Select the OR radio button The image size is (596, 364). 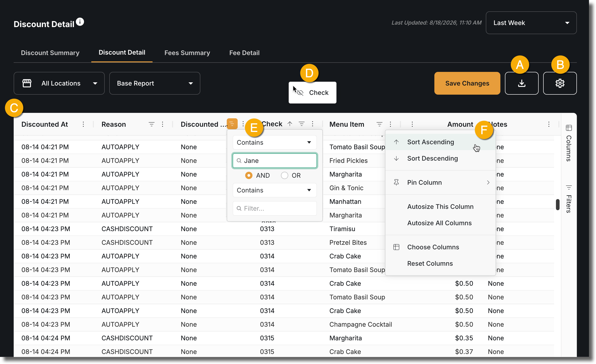pos(285,175)
